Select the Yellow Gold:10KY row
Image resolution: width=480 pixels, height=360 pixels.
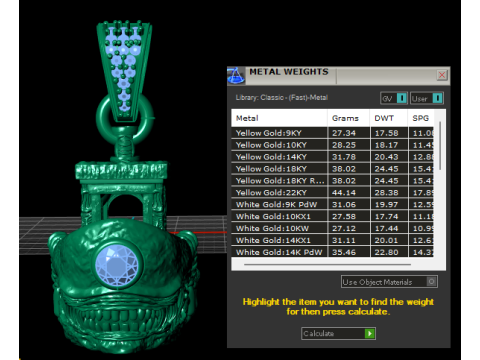point(332,145)
